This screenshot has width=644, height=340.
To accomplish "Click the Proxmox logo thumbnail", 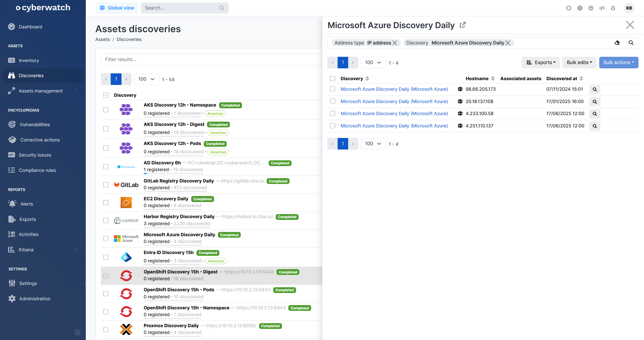I will click(126, 329).
